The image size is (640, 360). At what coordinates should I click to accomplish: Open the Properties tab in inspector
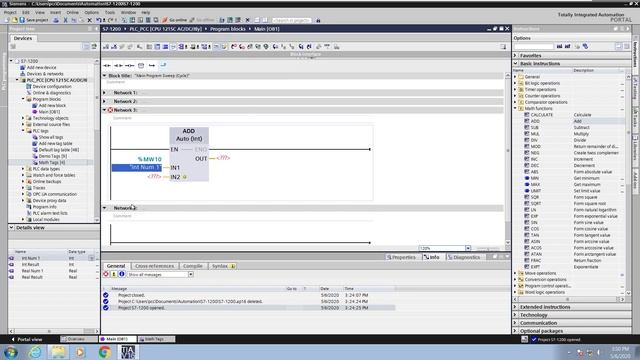point(401,257)
